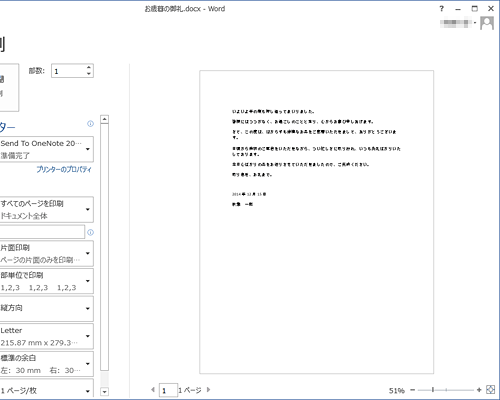Open すべてのページを印刷 dropdown
The image size is (500, 400).
[x=47, y=209]
